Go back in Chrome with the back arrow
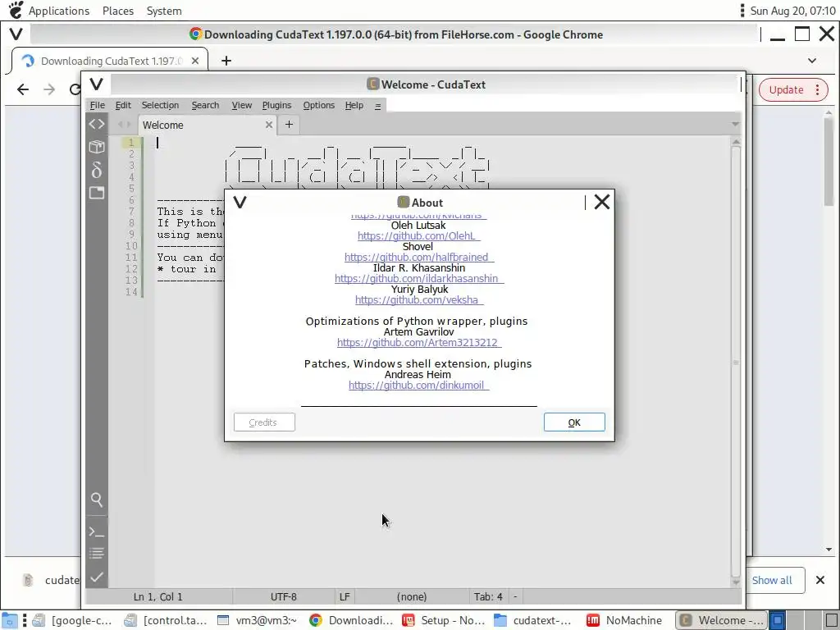This screenshot has width=840, height=630. tap(22, 89)
